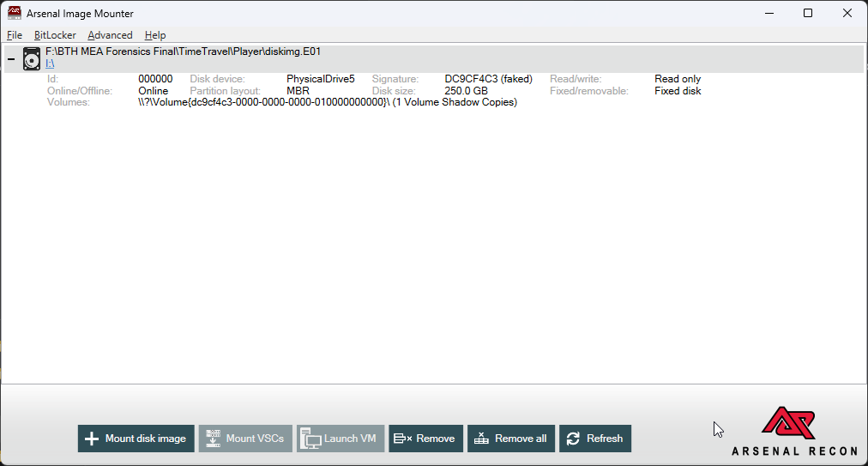Click the Arsenal Image Mounter title bar icon
This screenshot has width=868, height=466.
[x=14, y=13]
